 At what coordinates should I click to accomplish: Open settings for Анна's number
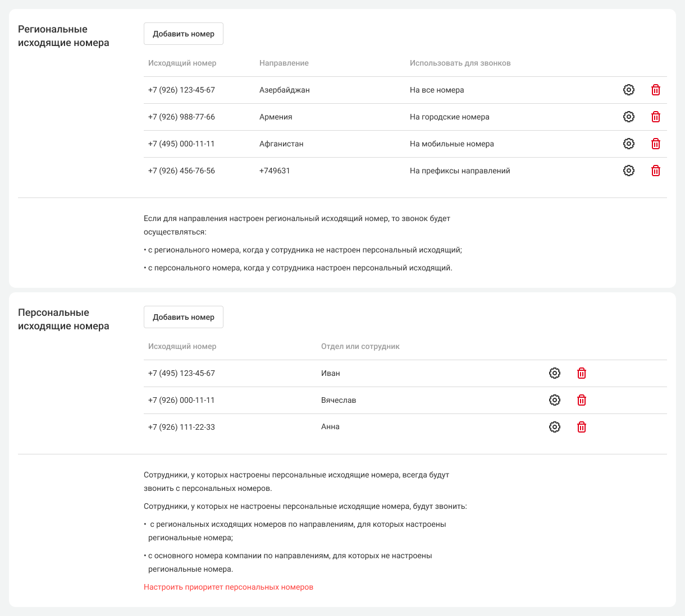tap(555, 427)
